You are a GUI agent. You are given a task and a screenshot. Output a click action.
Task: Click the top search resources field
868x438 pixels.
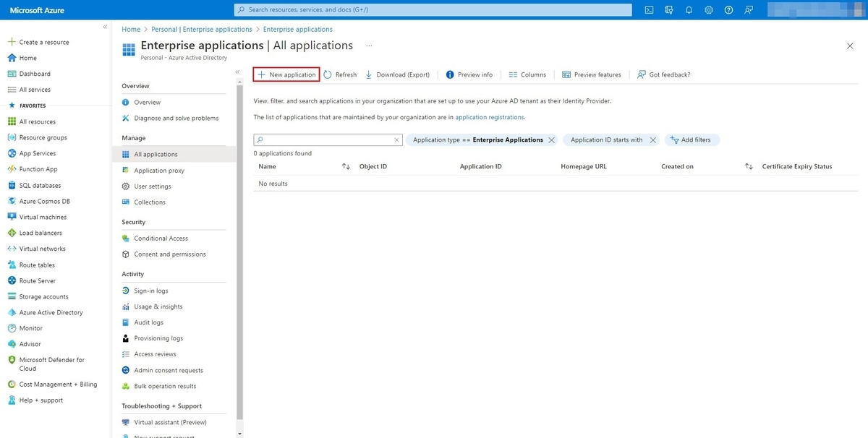433,10
